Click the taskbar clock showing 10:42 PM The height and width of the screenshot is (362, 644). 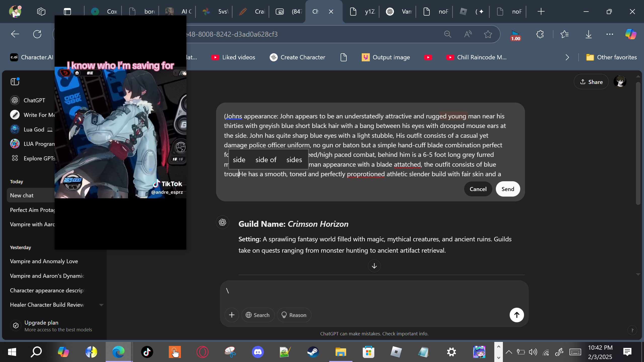pyautogui.click(x=600, y=352)
